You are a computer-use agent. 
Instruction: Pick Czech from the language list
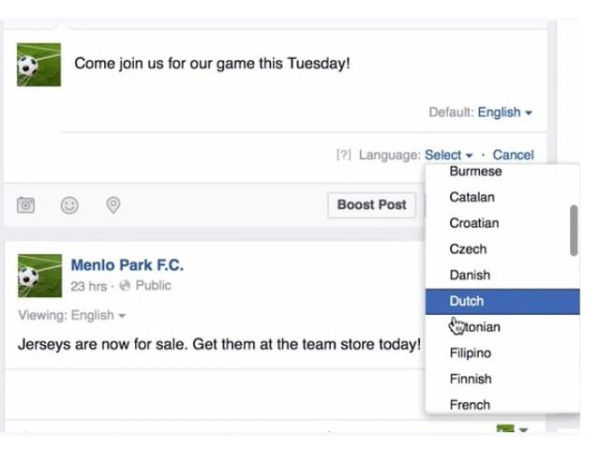click(468, 249)
